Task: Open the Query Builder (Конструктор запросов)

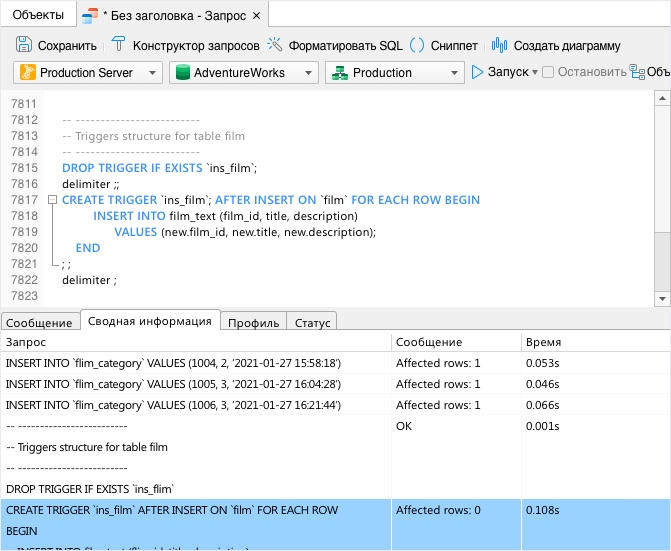Action: tap(118, 46)
